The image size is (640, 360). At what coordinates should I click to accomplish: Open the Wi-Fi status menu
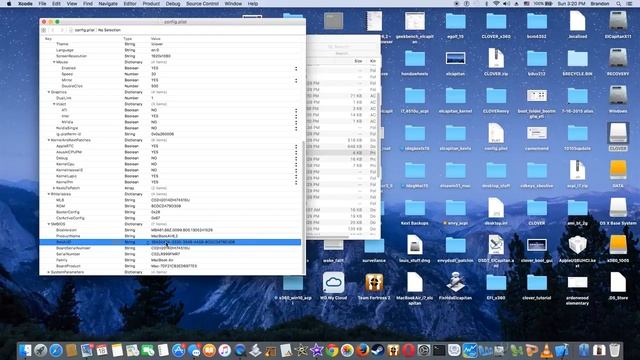point(496,4)
